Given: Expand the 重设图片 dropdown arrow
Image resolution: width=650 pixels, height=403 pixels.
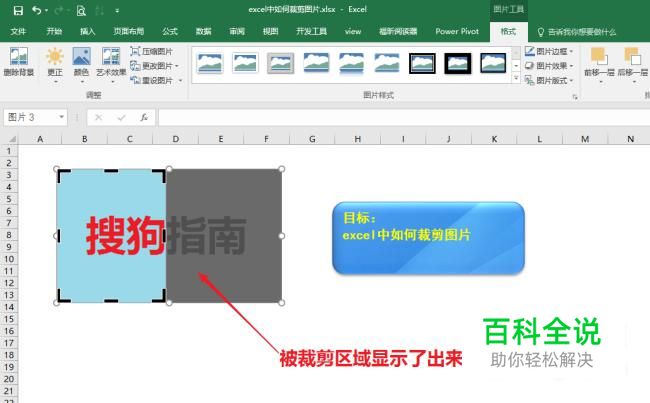Looking at the screenshot, I should tap(180, 80).
